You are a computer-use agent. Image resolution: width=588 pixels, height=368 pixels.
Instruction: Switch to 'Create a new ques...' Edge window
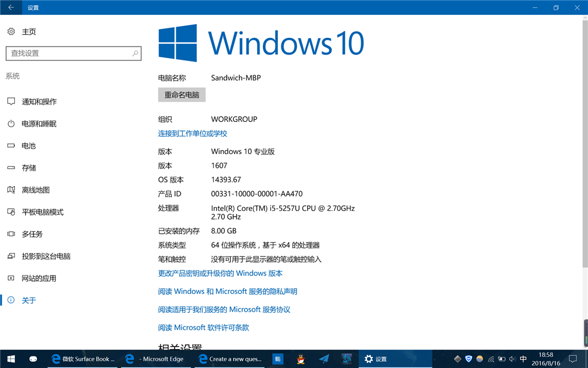click(x=230, y=359)
